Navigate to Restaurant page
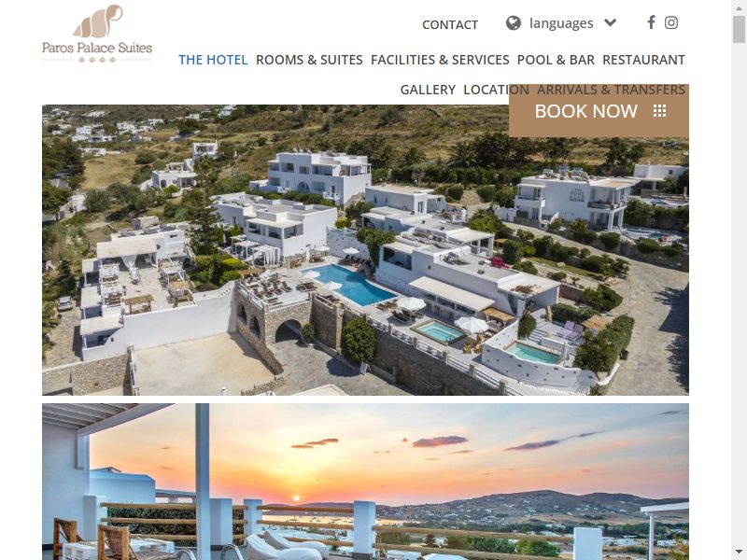 643,60
